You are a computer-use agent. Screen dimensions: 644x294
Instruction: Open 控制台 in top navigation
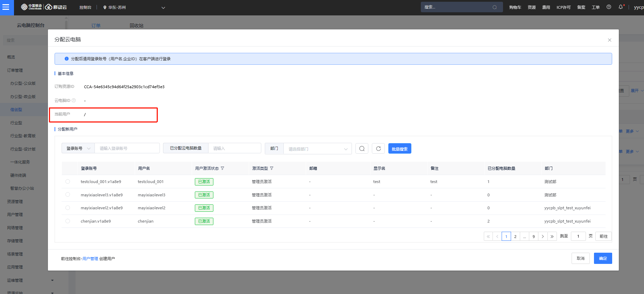85,7
